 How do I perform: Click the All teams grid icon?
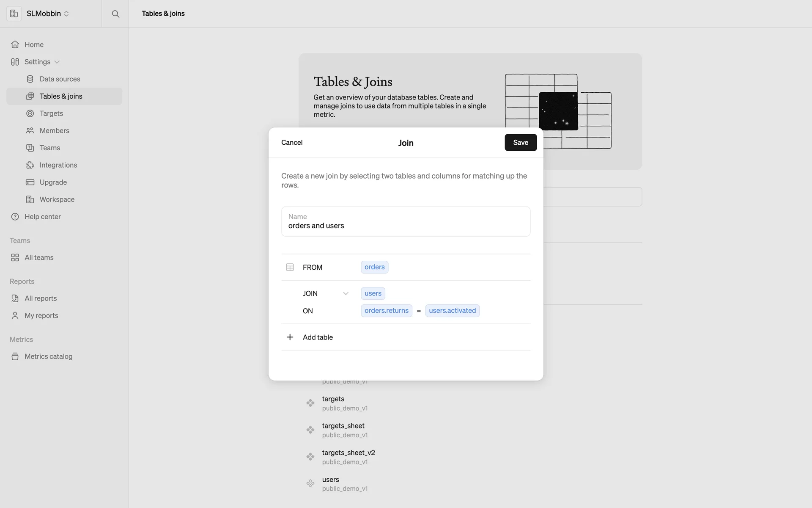(15, 257)
